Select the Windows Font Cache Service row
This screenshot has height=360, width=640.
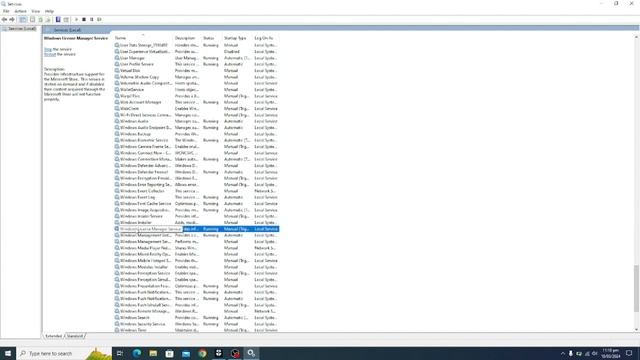click(196, 204)
